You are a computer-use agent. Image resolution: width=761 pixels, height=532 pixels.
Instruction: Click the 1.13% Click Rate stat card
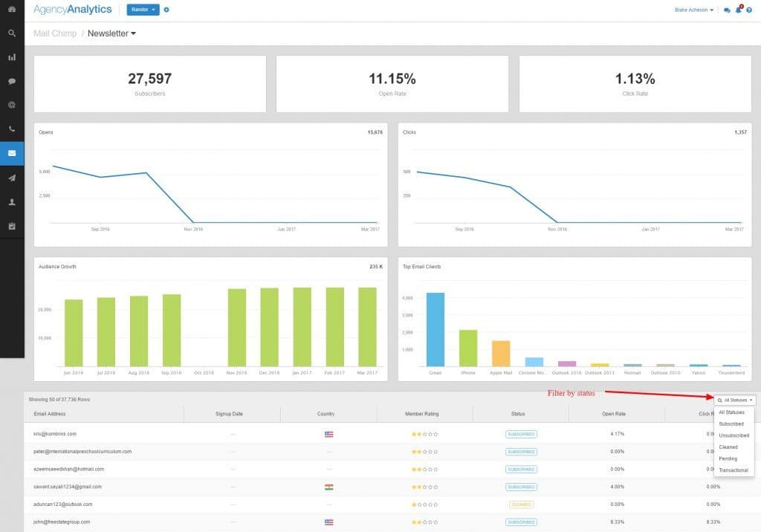click(x=635, y=84)
